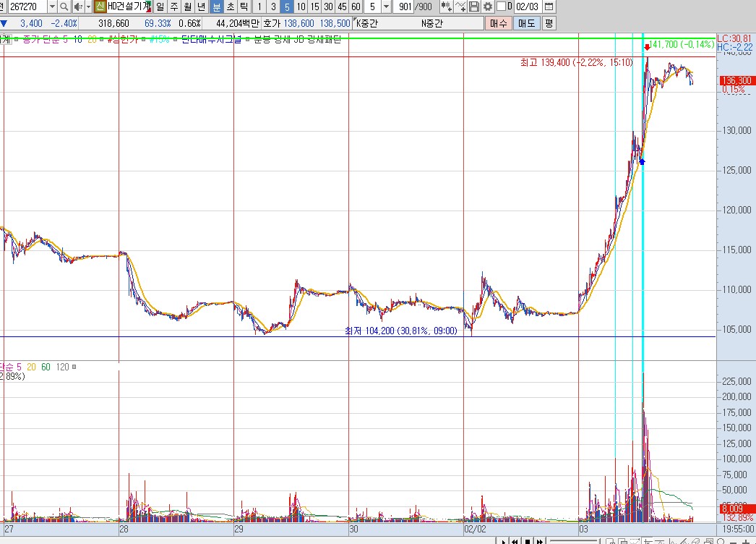The height and width of the screenshot is (544, 756).
Task: Click the N중간 button
Action: coord(432,23)
